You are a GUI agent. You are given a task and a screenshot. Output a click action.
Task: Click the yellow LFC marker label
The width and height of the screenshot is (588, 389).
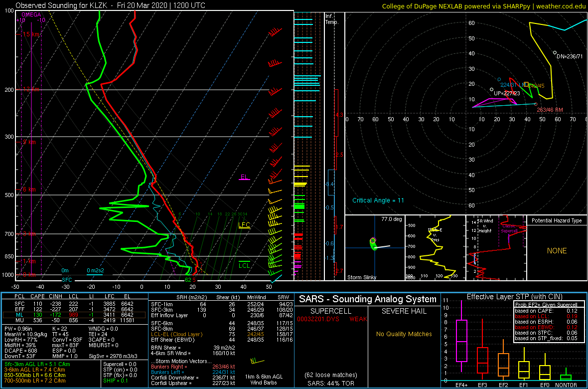click(x=244, y=225)
